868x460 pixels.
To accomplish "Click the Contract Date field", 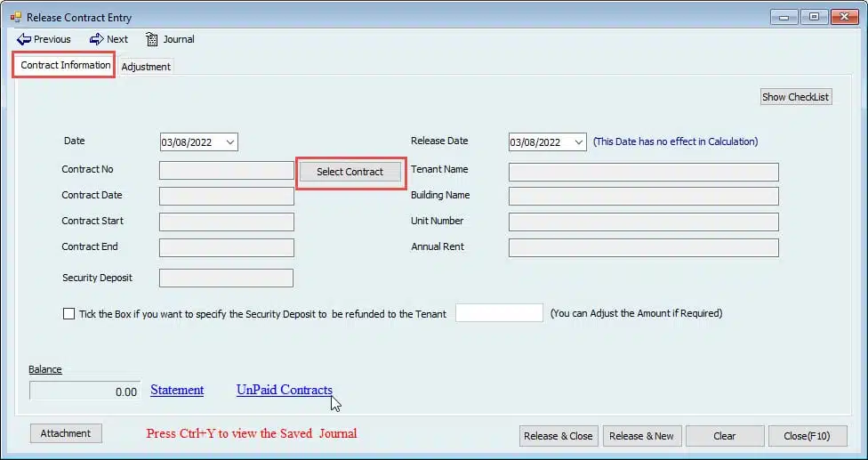I will 227,196.
